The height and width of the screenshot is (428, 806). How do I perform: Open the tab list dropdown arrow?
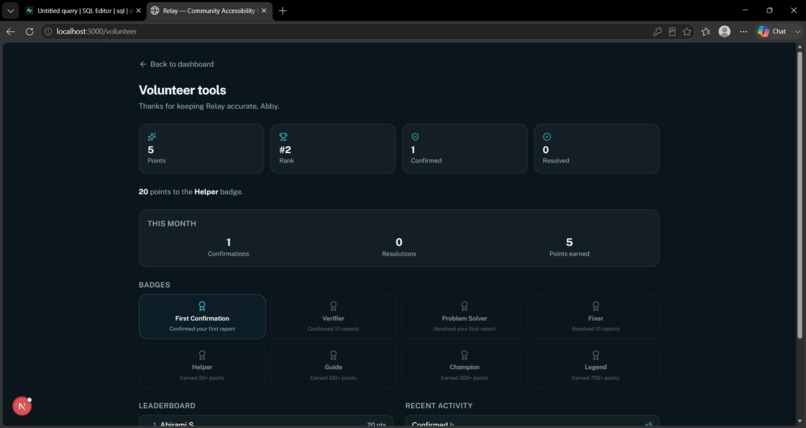[x=10, y=10]
